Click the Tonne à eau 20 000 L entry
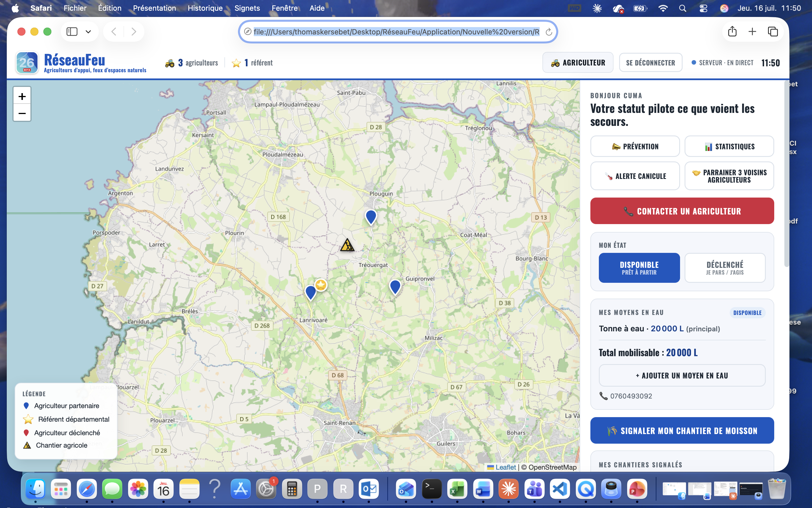 [x=659, y=329]
